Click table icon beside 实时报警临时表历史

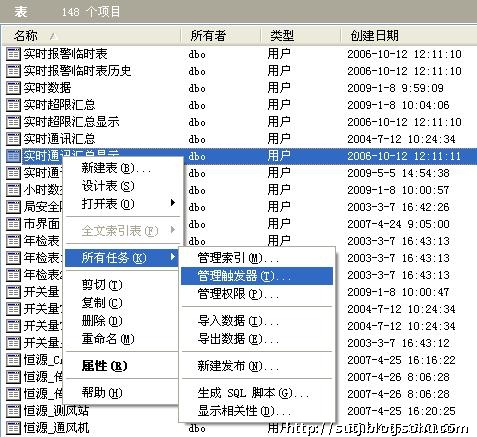(x=13, y=71)
